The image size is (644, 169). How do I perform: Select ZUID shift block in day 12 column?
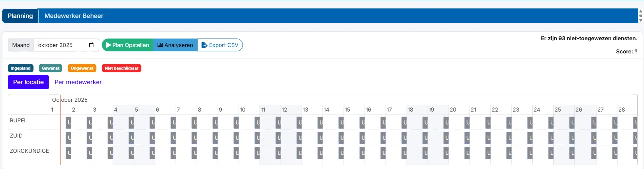coord(299,138)
